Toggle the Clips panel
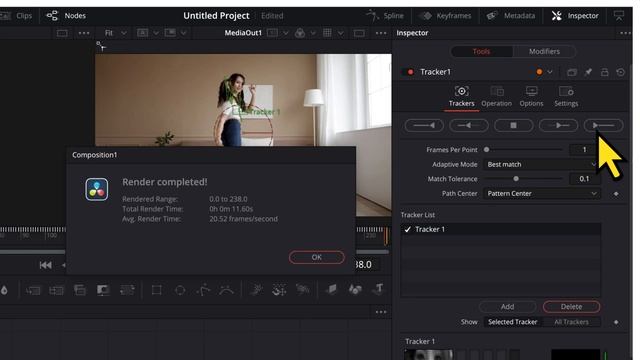This screenshot has width=640, height=360. point(16,16)
